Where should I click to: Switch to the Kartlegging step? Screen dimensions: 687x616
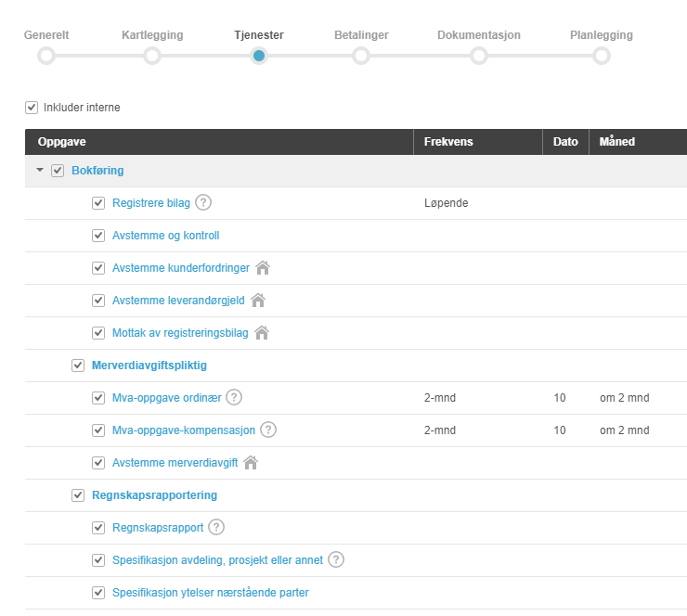(x=152, y=56)
